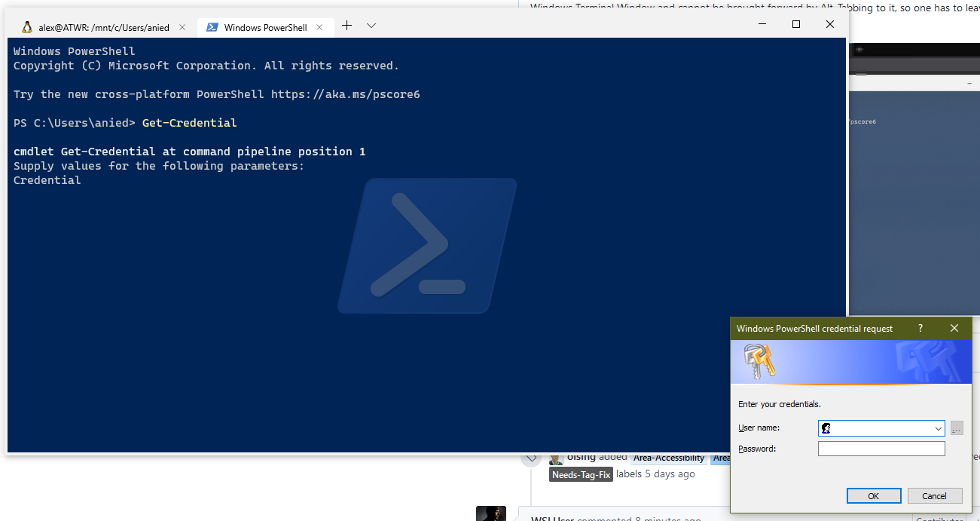Click the key icon in credential dialog banner
This screenshot has height=521, width=980.
759,361
